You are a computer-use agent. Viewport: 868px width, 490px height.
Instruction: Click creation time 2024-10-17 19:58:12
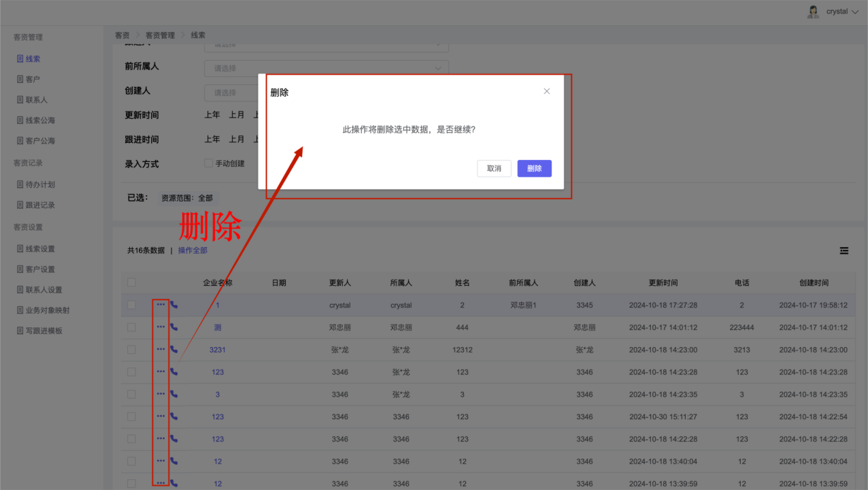pos(814,306)
